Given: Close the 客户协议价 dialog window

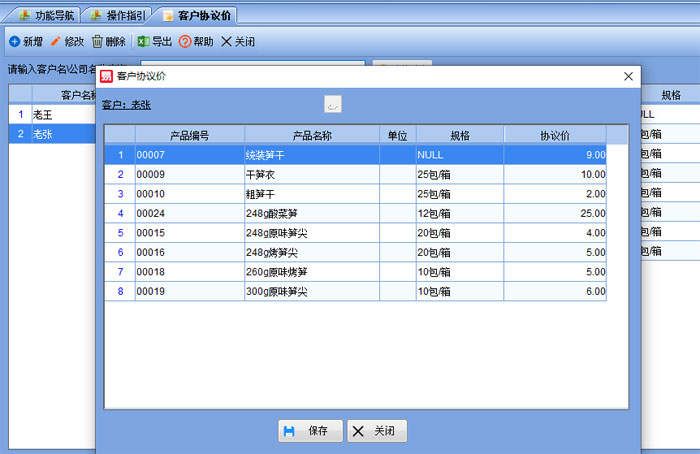Looking at the screenshot, I should click(x=628, y=76).
